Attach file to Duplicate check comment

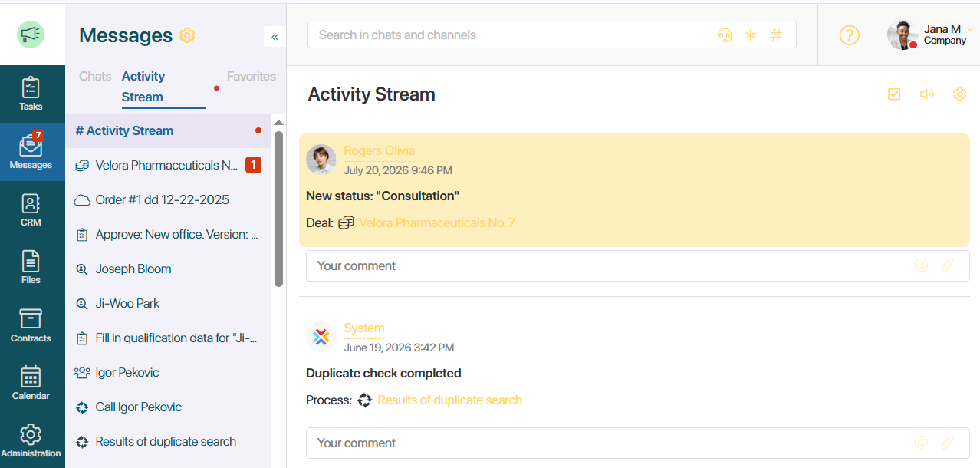click(x=947, y=443)
